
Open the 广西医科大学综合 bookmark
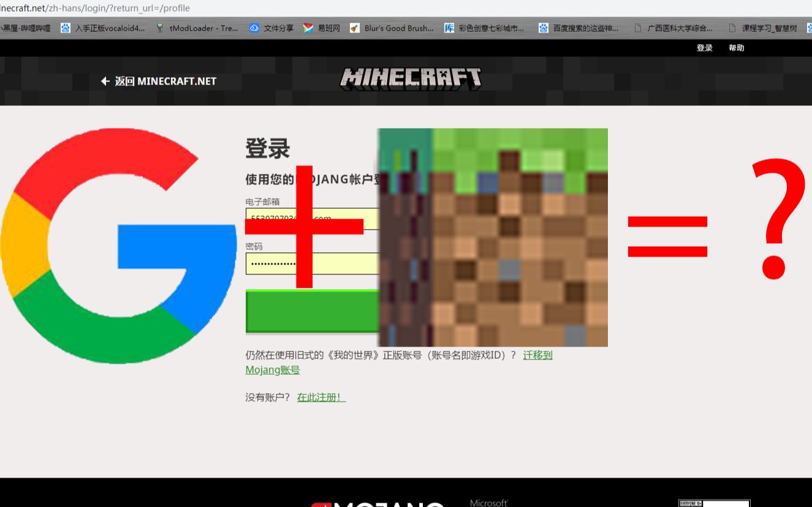[x=674, y=28]
